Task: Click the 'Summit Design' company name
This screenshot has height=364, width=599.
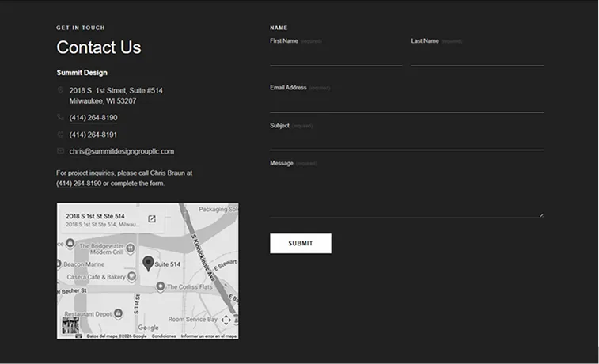Action: click(x=82, y=73)
